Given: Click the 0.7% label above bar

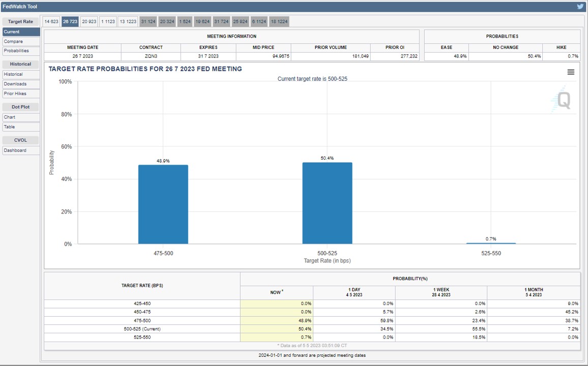Looking at the screenshot, I should pyautogui.click(x=491, y=238).
